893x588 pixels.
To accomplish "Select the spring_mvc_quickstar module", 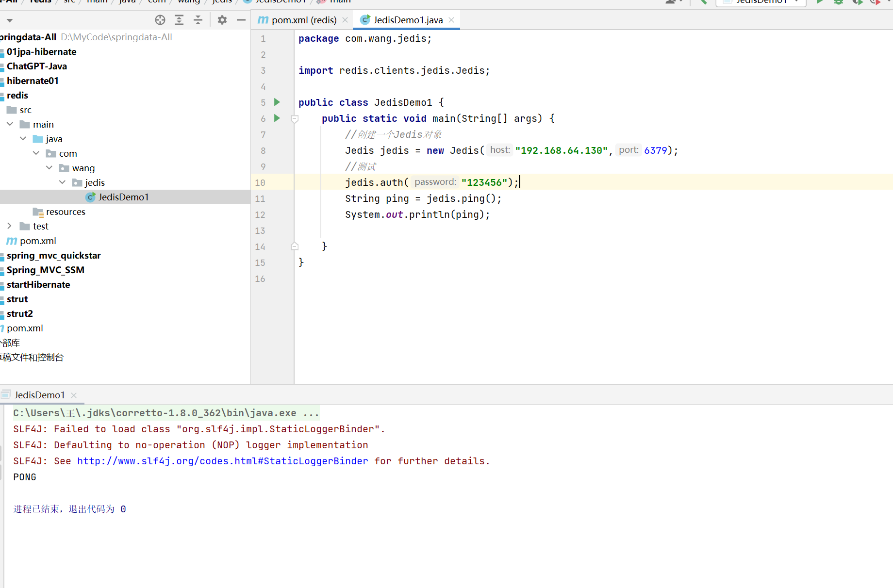I will (54, 255).
